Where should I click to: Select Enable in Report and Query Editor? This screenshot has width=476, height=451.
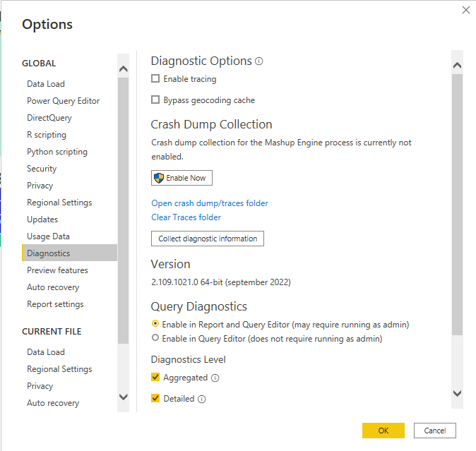155,324
